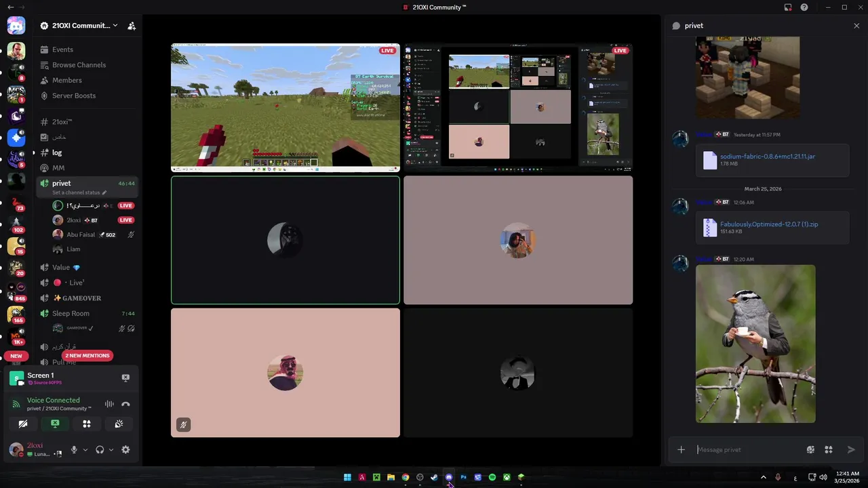The height and width of the screenshot is (488, 868).
Task: Edit 'Set a channel status' pencil
Action: point(104,192)
